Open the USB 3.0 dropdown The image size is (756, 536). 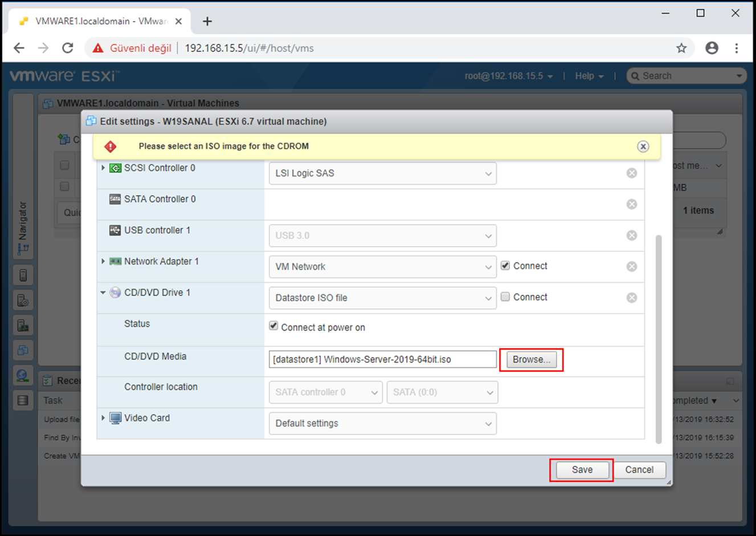pos(382,235)
